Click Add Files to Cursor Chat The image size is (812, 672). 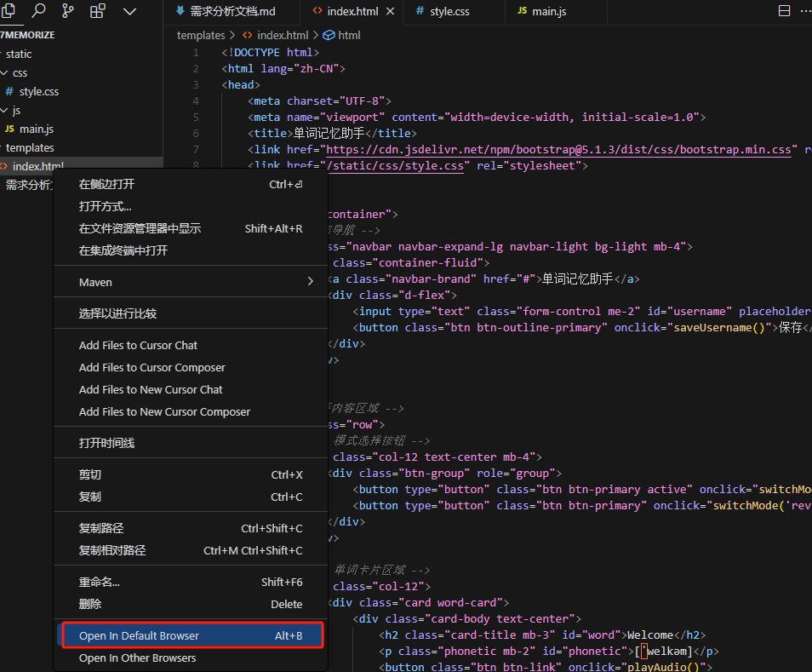(191, 345)
